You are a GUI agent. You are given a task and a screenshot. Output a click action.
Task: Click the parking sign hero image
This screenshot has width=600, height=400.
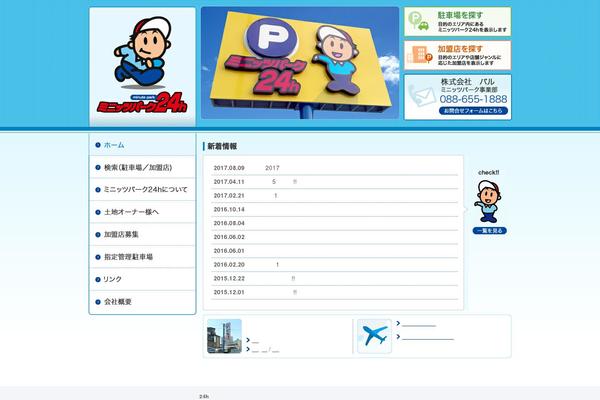click(300, 63)
